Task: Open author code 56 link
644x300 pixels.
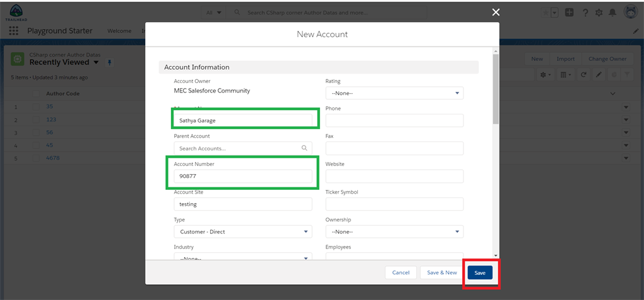Action: [49, 132]
